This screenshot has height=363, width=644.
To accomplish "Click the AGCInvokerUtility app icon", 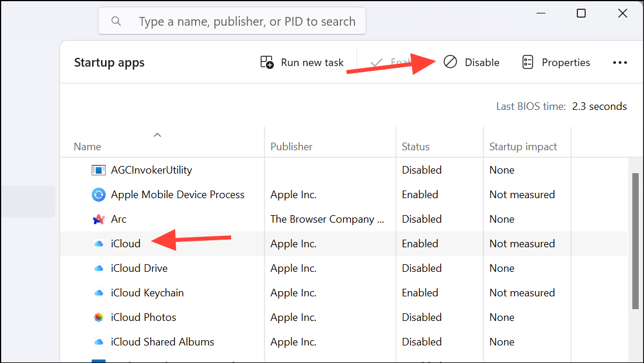I will pyautogui.click(x=99, y=170).
